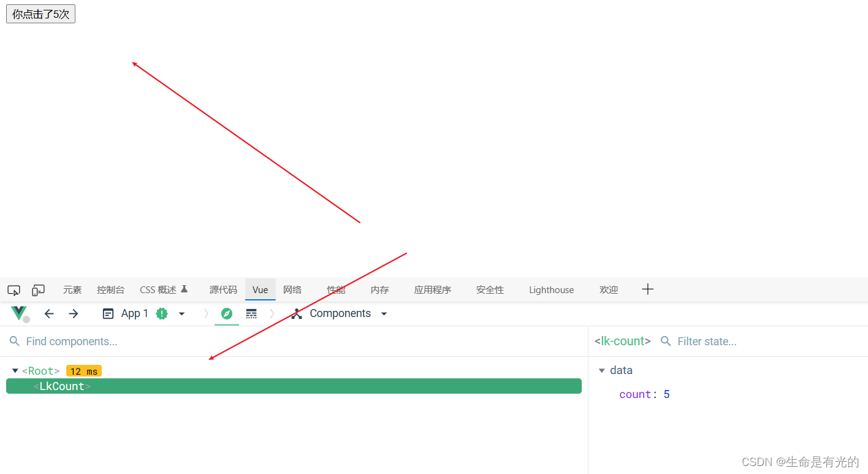Add more tools with plus icon

pyautogui.click(x=648, y=289)
